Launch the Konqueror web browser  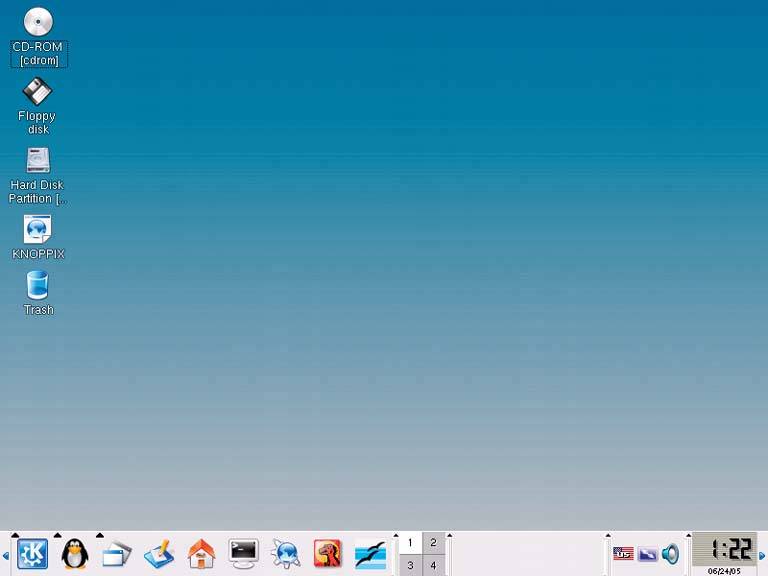(x=286, y=553)
